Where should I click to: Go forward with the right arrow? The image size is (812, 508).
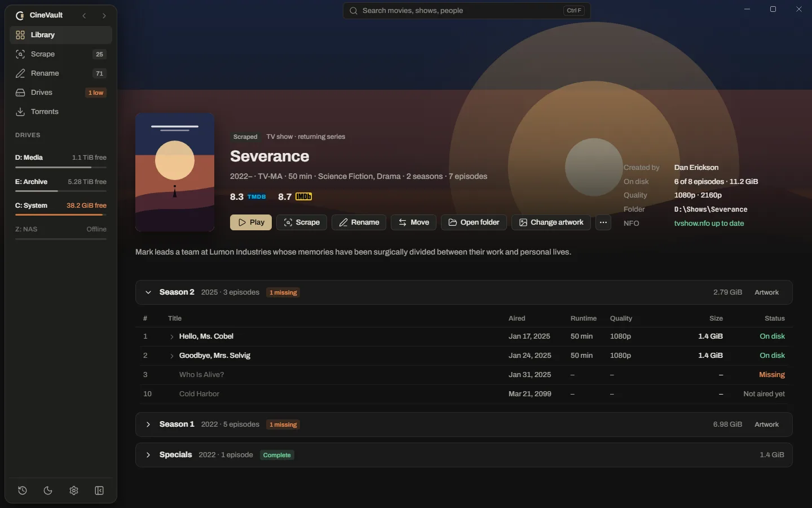pos(104,16)
